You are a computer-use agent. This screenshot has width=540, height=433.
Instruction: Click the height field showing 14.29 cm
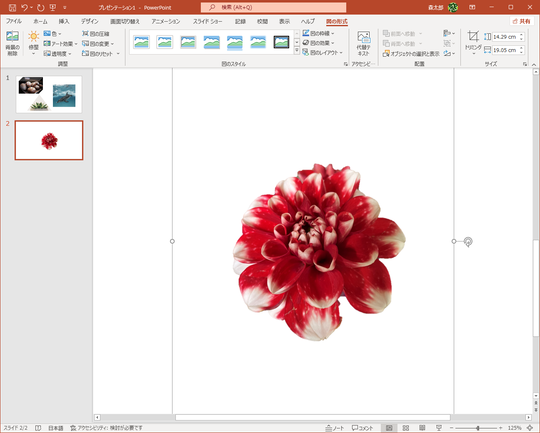[505, 37]
